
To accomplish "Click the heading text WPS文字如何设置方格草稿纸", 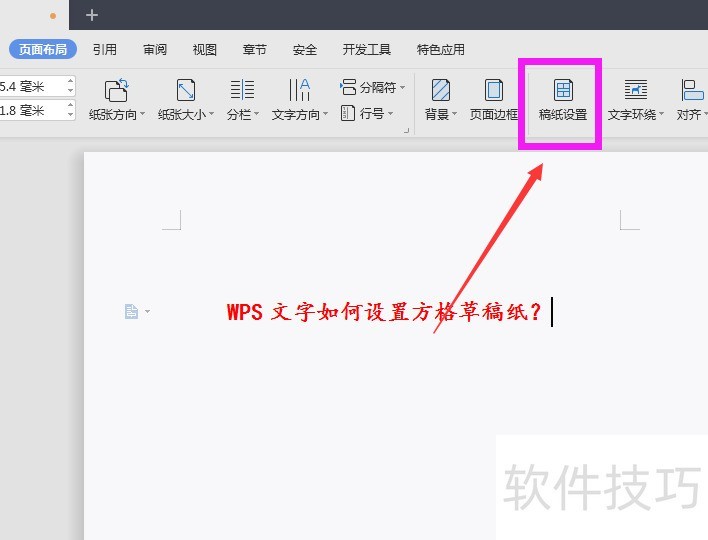I will point(383,312).
